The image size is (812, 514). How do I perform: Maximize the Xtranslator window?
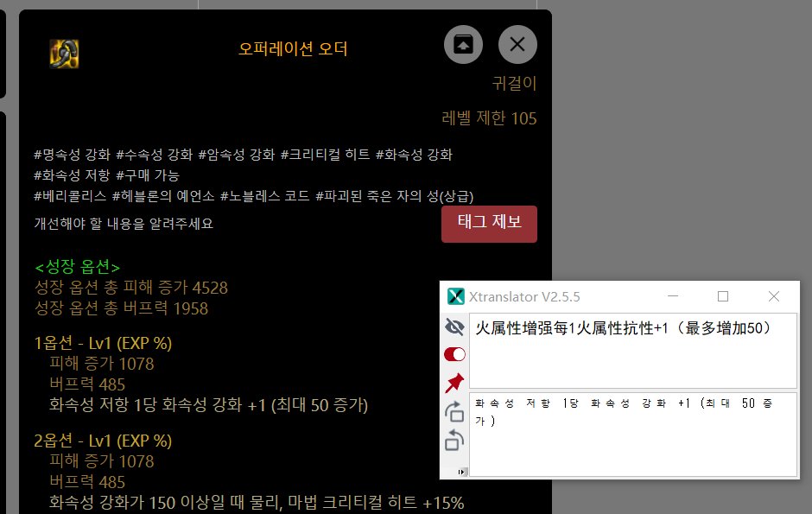pyautogui.click(x=723, y=296)
